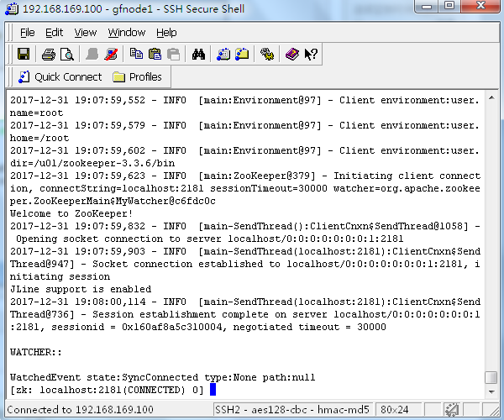Click the grayed-out Connect icon
The image size is (504, 420).
92,54
